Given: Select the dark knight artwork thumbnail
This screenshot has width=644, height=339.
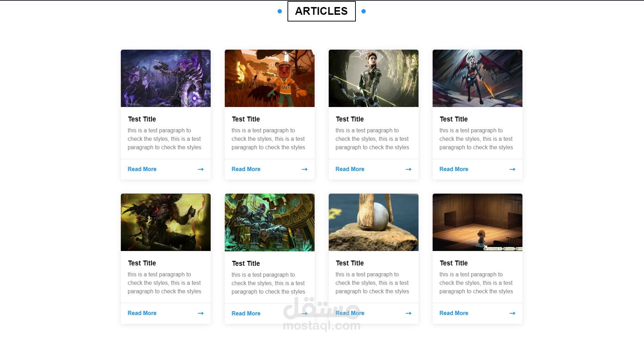Looking at the screenshot, I should pos(166,222).
